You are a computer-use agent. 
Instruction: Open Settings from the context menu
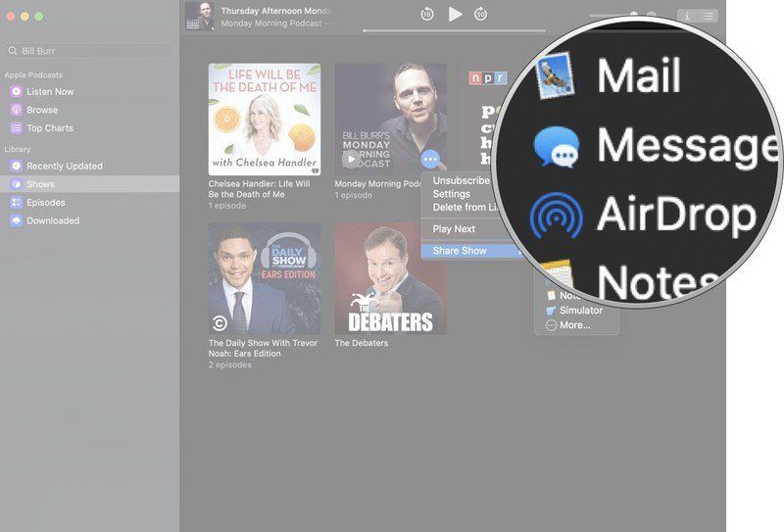(x=452, y=194)
